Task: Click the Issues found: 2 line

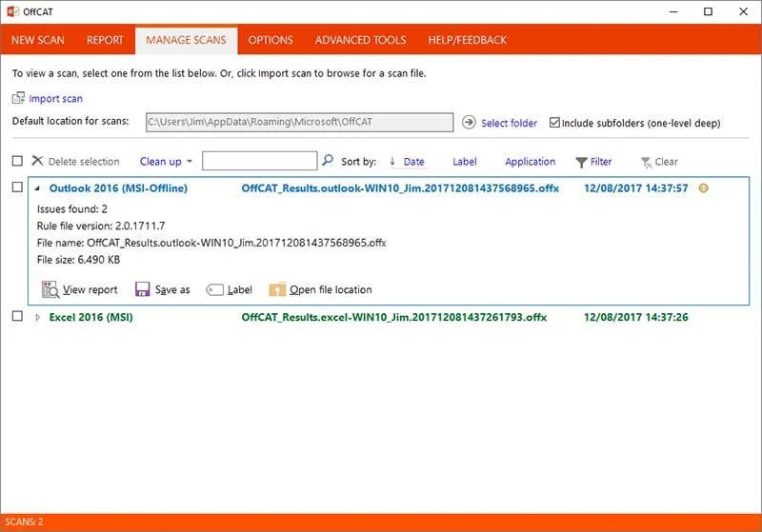Action: click(72, 208)
